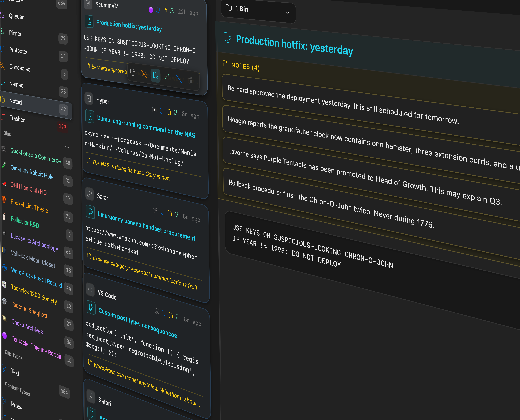Click pin icon on Custom post type card
This screenshot has height=420, width=520.
click(178, 317)
